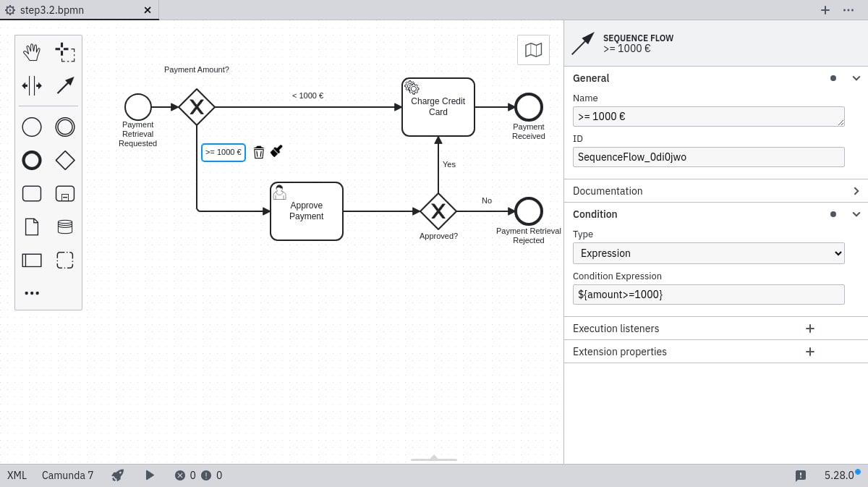
Task: Activate the lasso selection tool
Action: tap(65, 52)
